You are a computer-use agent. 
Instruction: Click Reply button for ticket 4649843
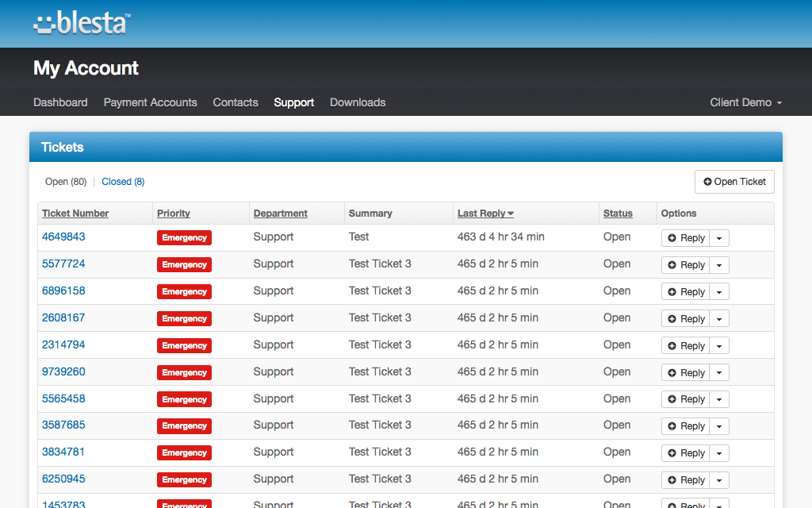685,238
